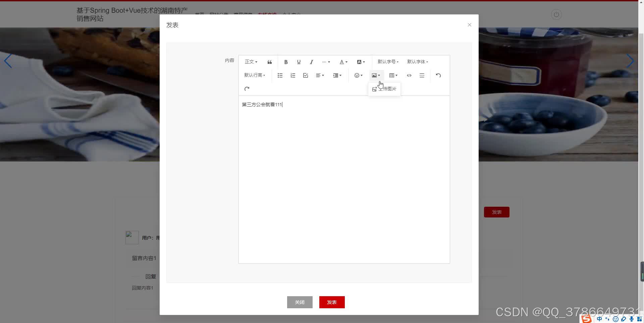Toggle underline formatting
644x323 pixels.
pyautogui.click(x=299, y=62)
